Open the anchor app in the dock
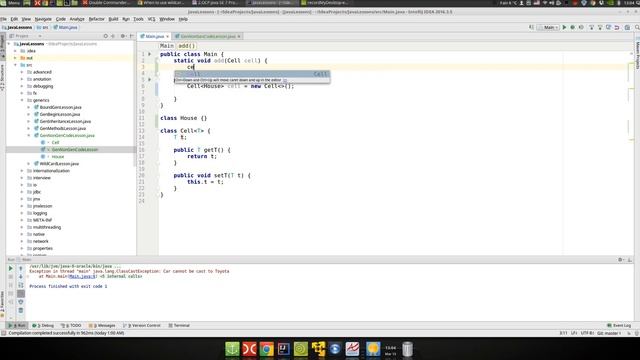The width and height of the screenshot is (640, 360). coord(232,349)
